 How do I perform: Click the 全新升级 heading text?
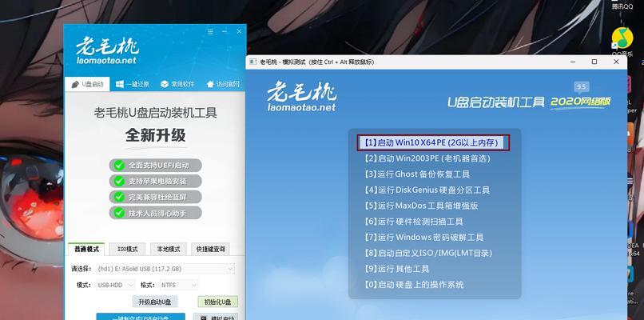[x=156, y=135]
